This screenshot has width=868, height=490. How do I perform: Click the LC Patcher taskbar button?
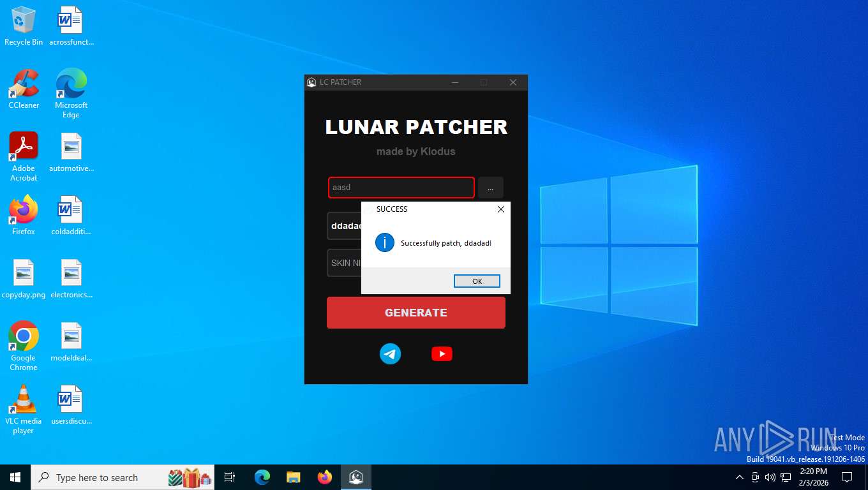click(356, 477)
